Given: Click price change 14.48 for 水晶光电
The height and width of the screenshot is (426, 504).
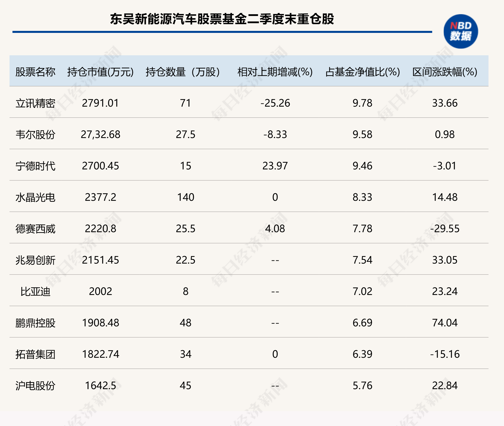Looking at the screenshot, I should pyautogui.click(x=445, y=197).
